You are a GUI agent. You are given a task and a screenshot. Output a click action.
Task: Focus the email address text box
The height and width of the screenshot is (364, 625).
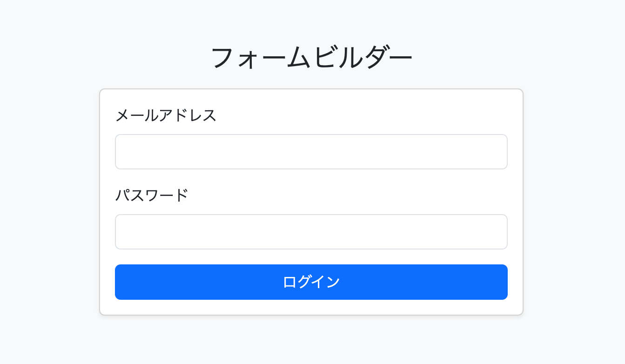[311, 152]
